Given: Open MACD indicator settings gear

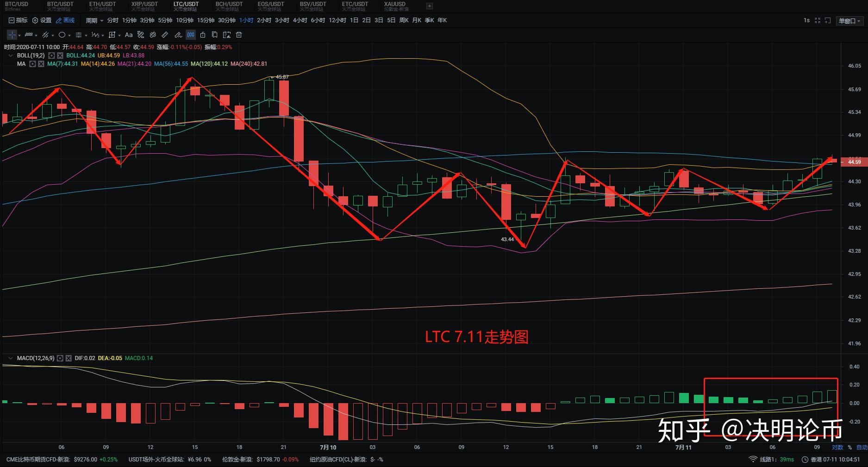Looking at the screenshot, I should pos(60,358).
